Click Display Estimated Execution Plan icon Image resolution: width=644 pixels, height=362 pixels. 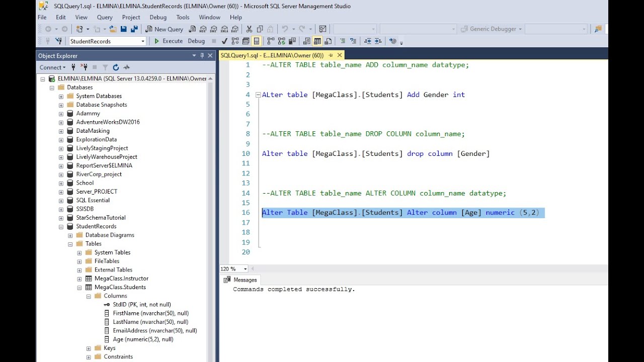pos(235,41)
